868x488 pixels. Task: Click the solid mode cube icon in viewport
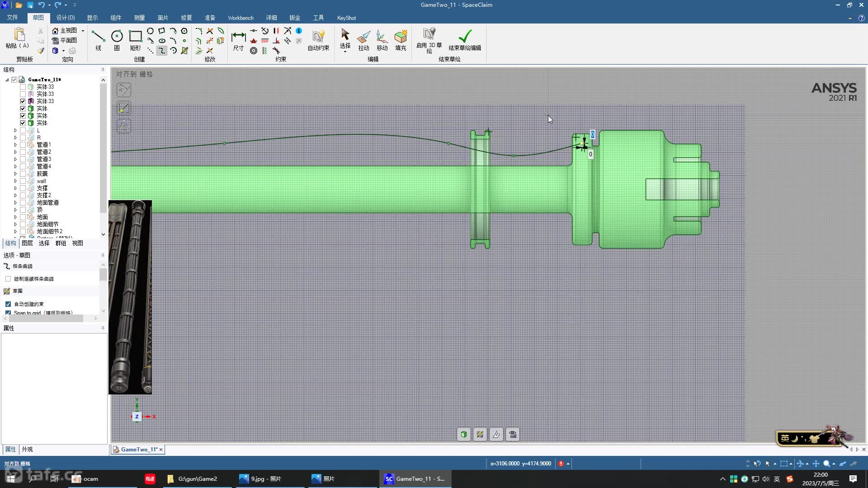(464, 434)
